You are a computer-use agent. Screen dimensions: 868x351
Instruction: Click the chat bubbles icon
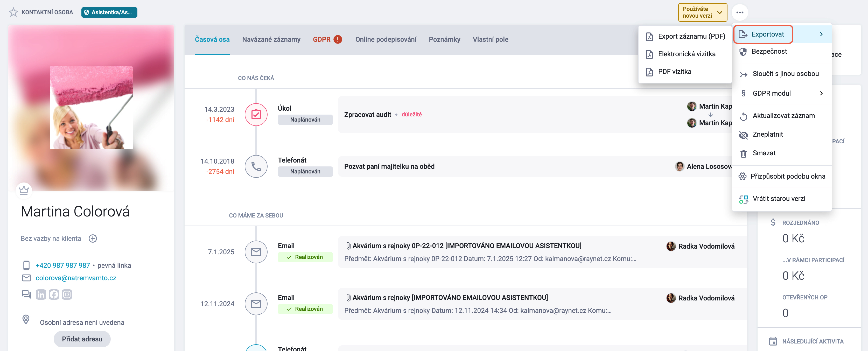coord(26,294)
